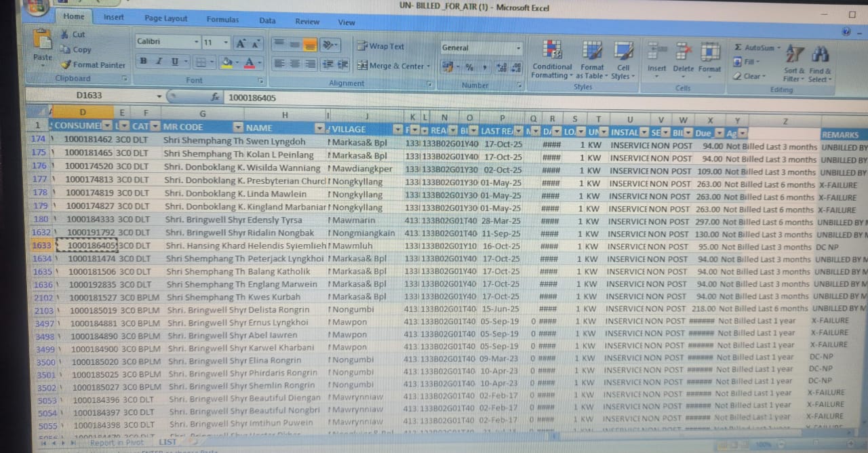
Task: Select Middle Align
Action: (294, 44)
